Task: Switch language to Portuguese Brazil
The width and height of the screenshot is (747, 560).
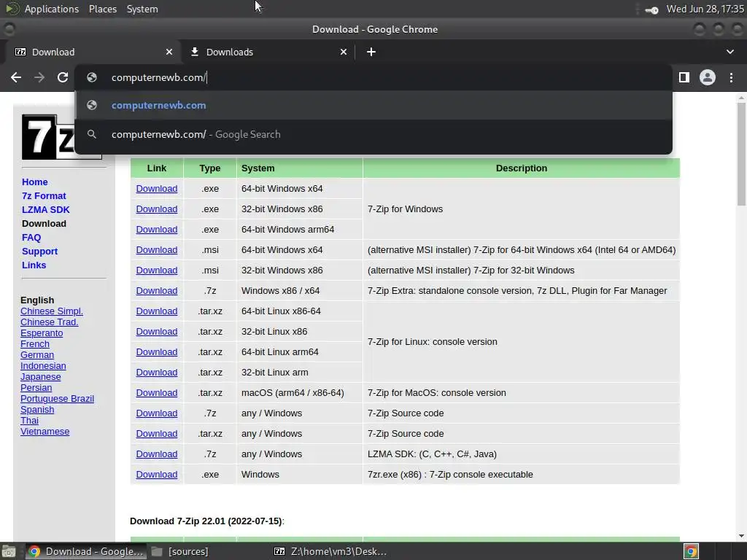Action: tap(57, 399)
